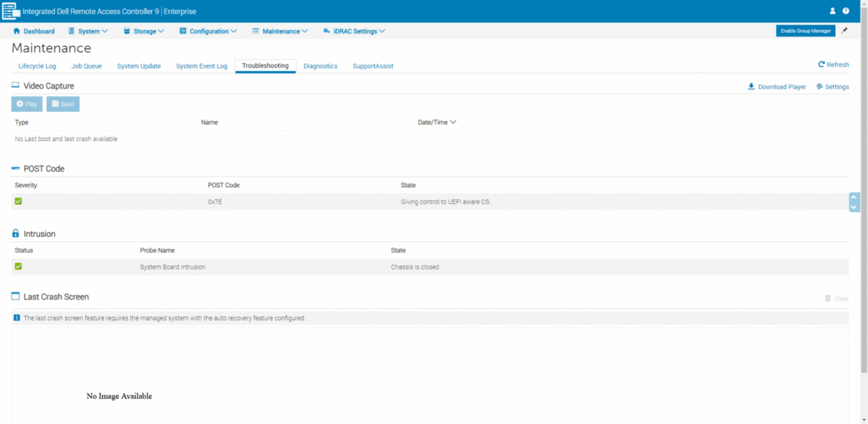Image resolution: width=868 pixels, height=424 pixels.
Task: Click the Save button in Video Capture
Action: 63,104
